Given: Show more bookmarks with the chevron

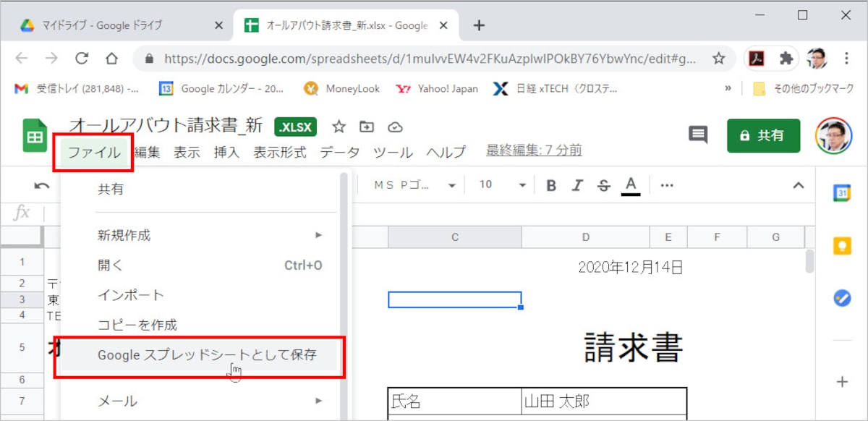Looking at the screenshot, I should tap(728, 88).
